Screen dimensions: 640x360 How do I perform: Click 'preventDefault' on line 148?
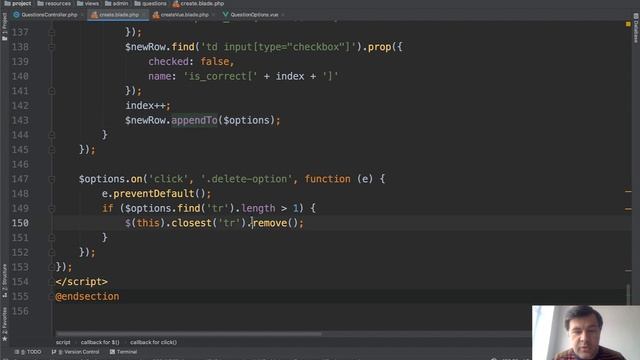tap(153, 194)
